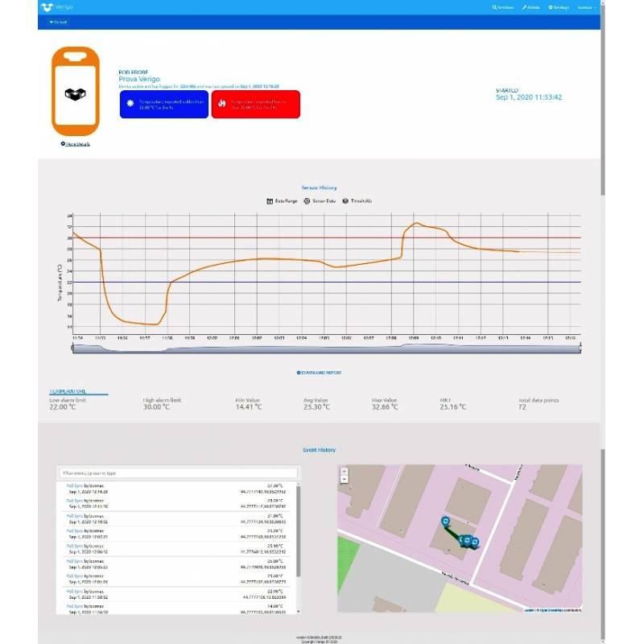Expand Show Details under the pod
The height and width of the screenshot is (644, 644).
[76, 144]
